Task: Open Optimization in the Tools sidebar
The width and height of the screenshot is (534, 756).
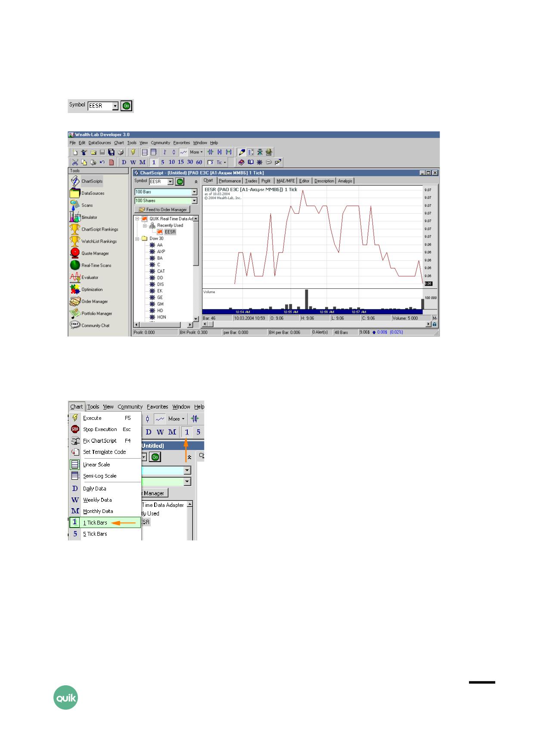Action: 87,290
